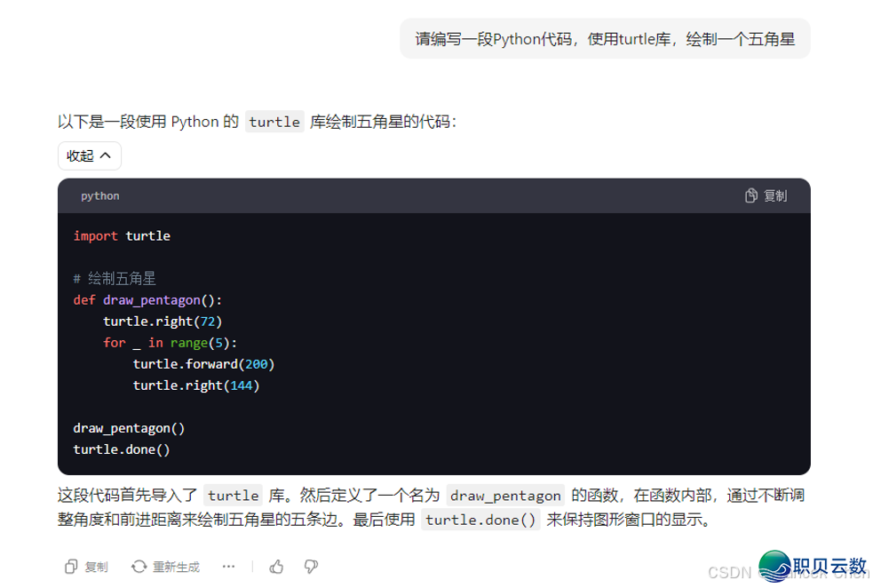Click the regenerate circular arrows icon
This screenshot has height=588, width=873.
click(x=139, y=567)
